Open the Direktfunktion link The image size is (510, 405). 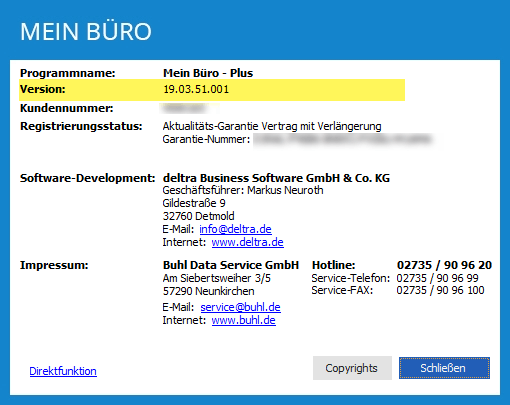pyautogui.click(x=63, y=371)
